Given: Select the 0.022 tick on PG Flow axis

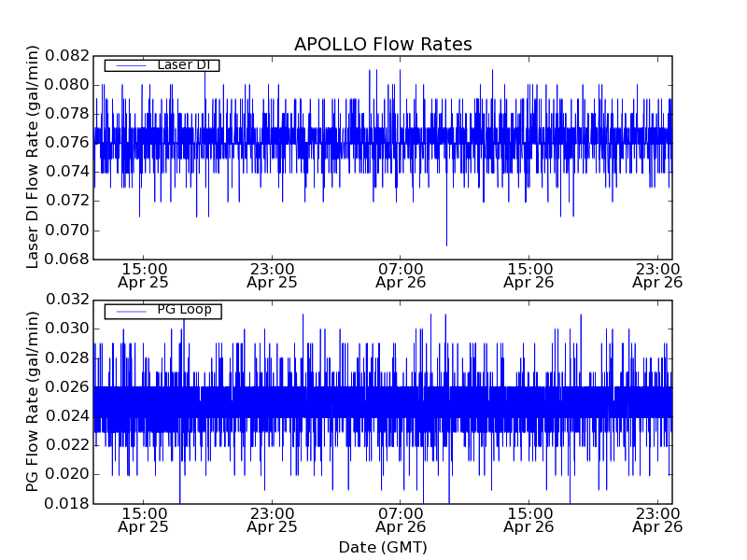Looking at the screenshot, I should click(67, 445).
